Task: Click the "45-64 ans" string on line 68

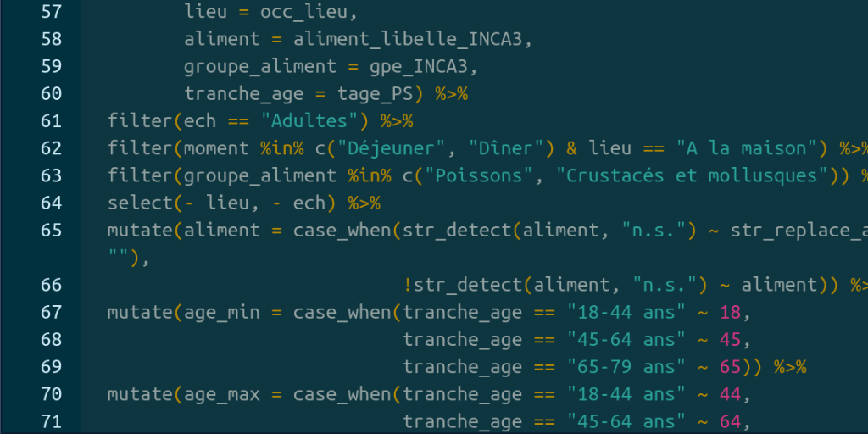Action: tap(626, 340)
